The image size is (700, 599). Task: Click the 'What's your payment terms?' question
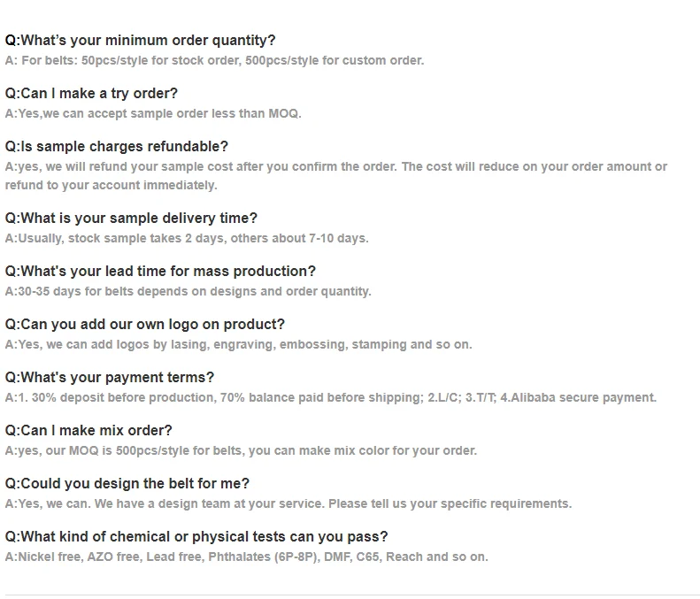(110, 377)
